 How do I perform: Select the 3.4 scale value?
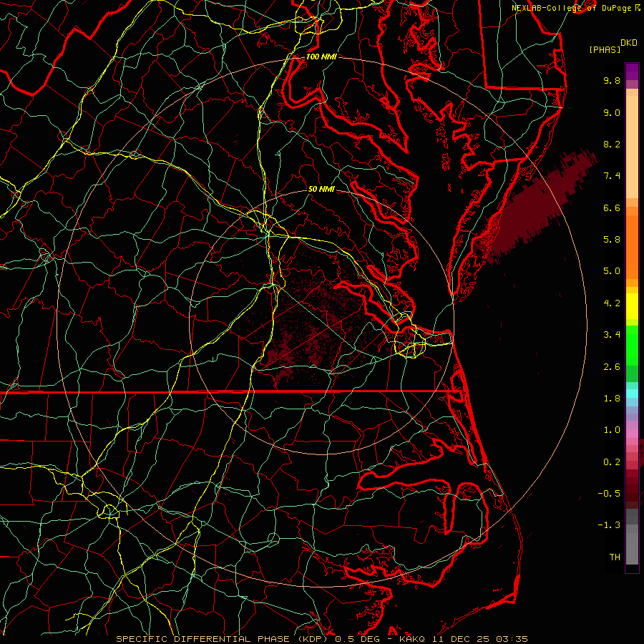pyautogui.click(x=612, y=335)
